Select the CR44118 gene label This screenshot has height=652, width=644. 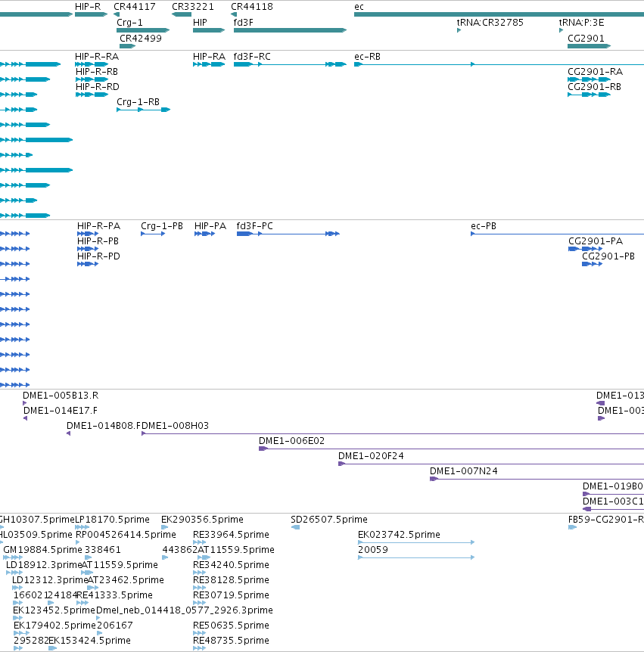pos(252,7)
